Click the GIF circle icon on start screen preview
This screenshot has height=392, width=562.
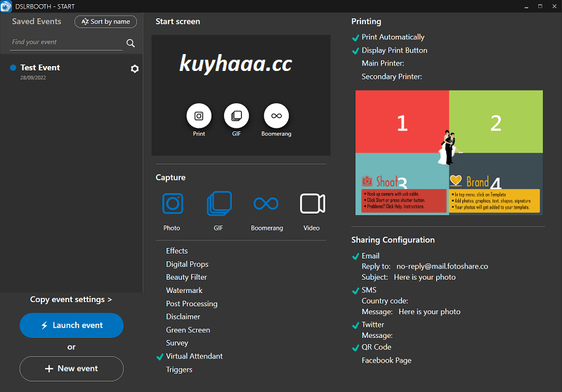(x=236, y=116)
